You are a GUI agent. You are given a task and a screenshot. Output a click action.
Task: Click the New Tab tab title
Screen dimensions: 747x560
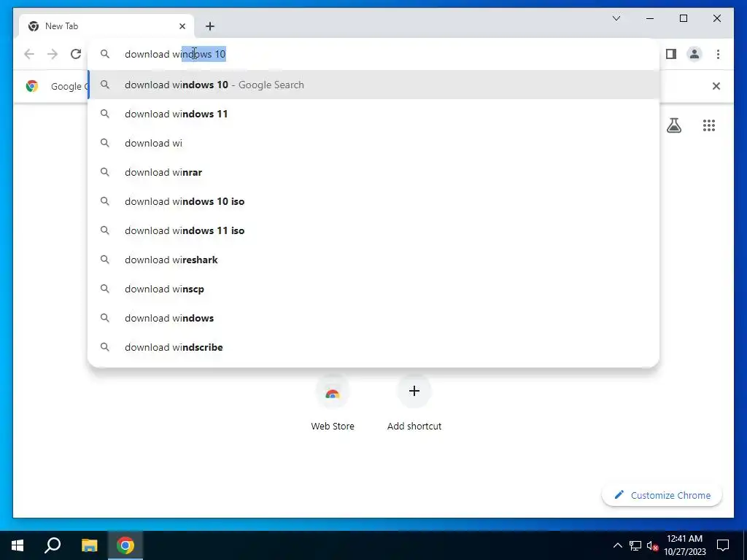pos(61,26)
